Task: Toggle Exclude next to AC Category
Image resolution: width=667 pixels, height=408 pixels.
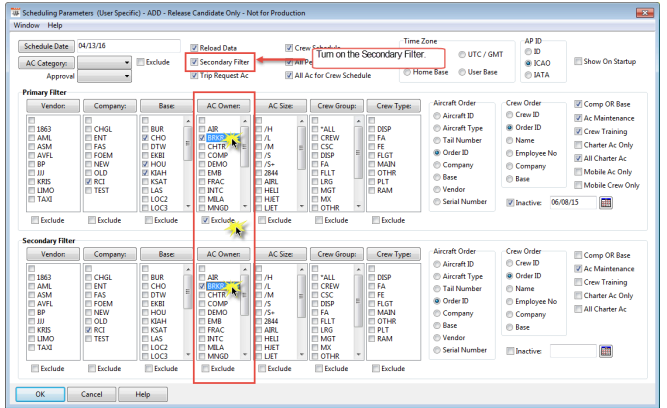Action: [141, 62]
